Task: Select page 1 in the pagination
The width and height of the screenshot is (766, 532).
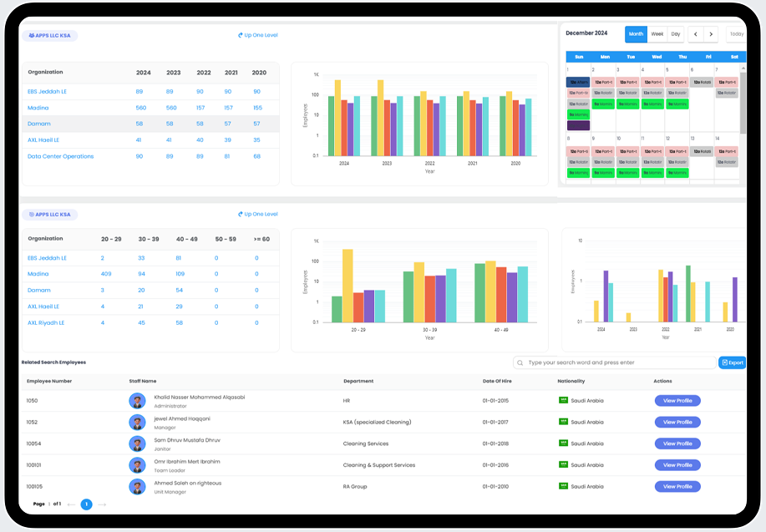Action: [x=86, y=504]
